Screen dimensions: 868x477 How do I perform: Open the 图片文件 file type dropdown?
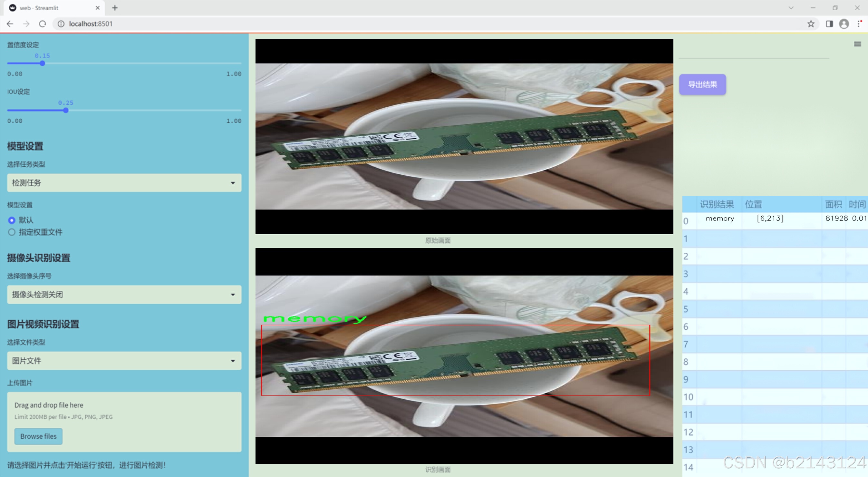[x=124, y=360]
